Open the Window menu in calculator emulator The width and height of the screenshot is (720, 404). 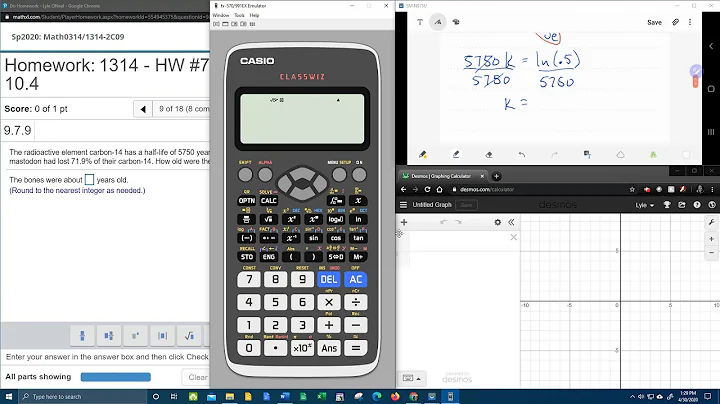tap(220, 15)
